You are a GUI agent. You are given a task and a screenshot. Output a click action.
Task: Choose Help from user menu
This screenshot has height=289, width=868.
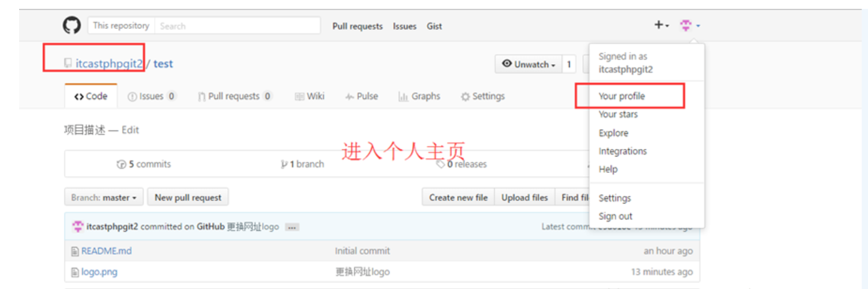(608, 169)
